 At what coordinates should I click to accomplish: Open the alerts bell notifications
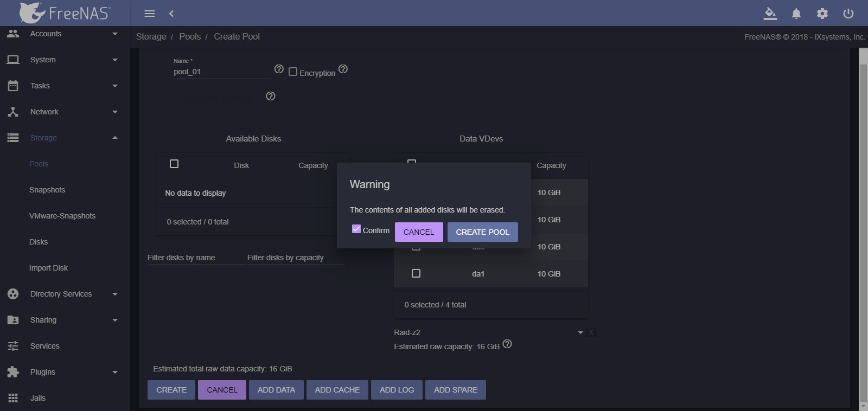pyautogui.click(x=796, y=14)
